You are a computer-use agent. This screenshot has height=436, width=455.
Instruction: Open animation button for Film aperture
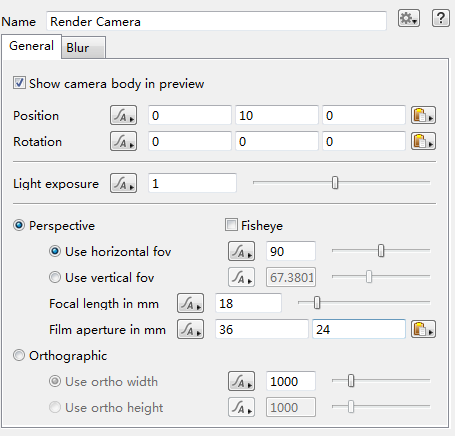190,329
